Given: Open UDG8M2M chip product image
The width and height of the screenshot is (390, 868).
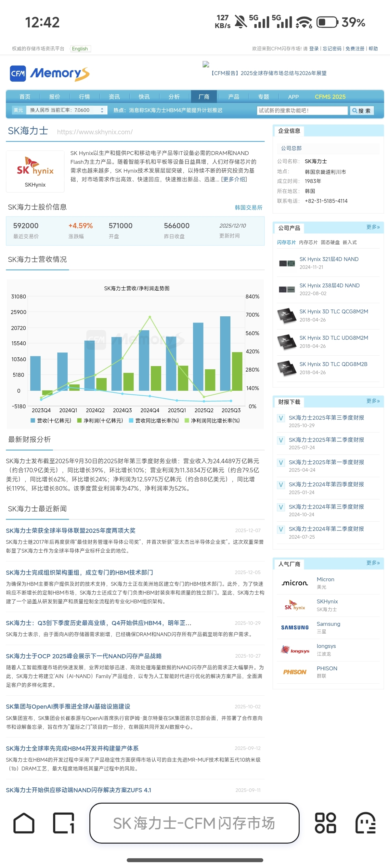Looking at the screenshot, I should [x=287, y=342].
